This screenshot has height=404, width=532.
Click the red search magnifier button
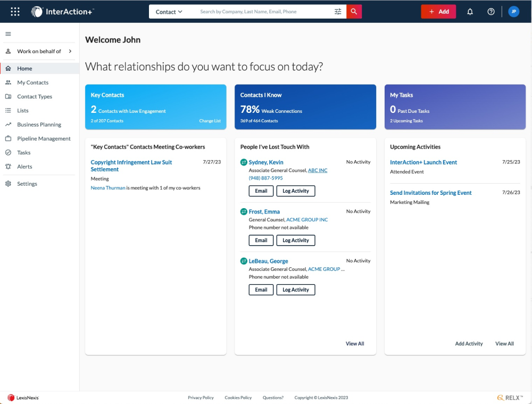point(354,12)
